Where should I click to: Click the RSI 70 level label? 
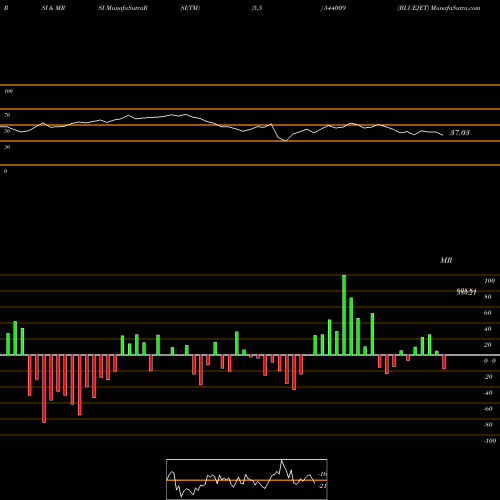[7, 115]
